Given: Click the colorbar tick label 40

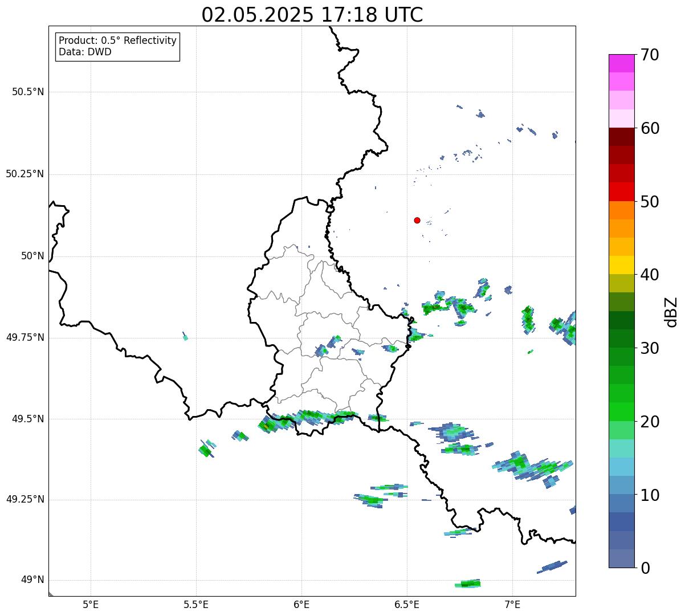Looking at the screenshot, I should (649, 275).
